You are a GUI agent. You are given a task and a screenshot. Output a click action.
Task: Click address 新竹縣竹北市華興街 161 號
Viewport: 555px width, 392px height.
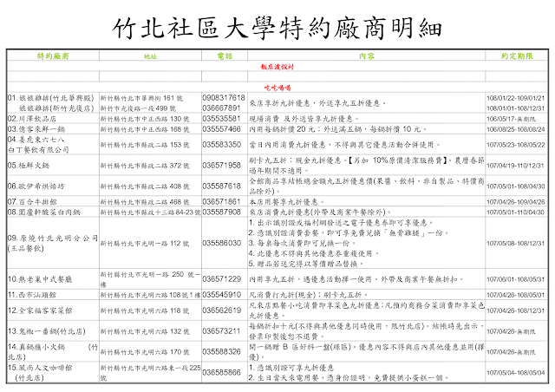click(142, 98)
